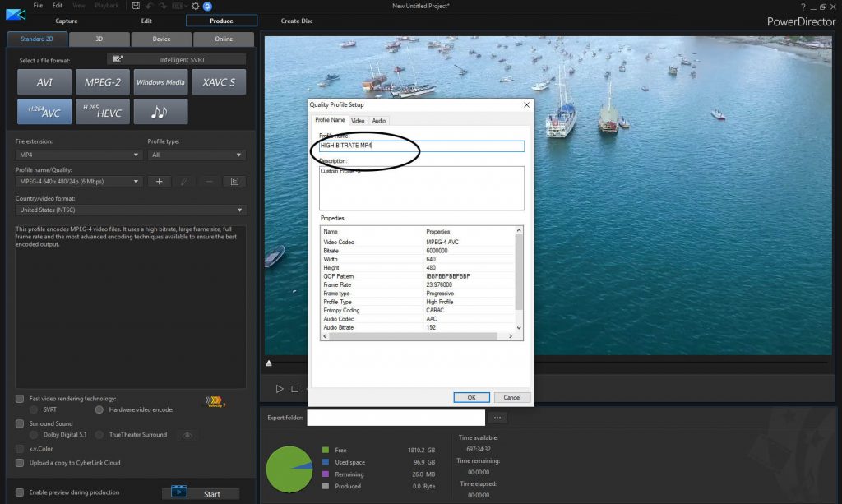This screenshot has width=842, height=504.
Task: Enable the Surround Sound checkbox
Action: [x=20, y=423]
